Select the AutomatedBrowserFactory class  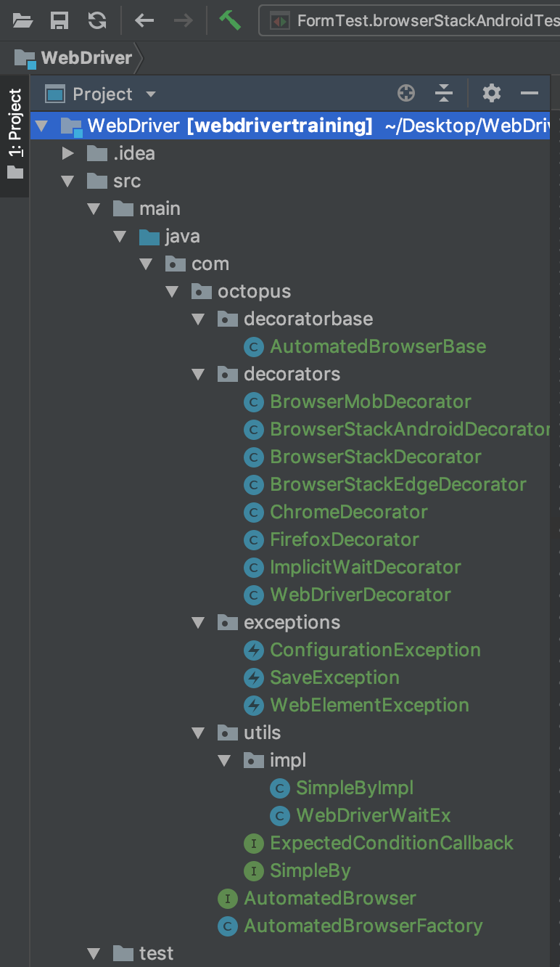point(363,926)
